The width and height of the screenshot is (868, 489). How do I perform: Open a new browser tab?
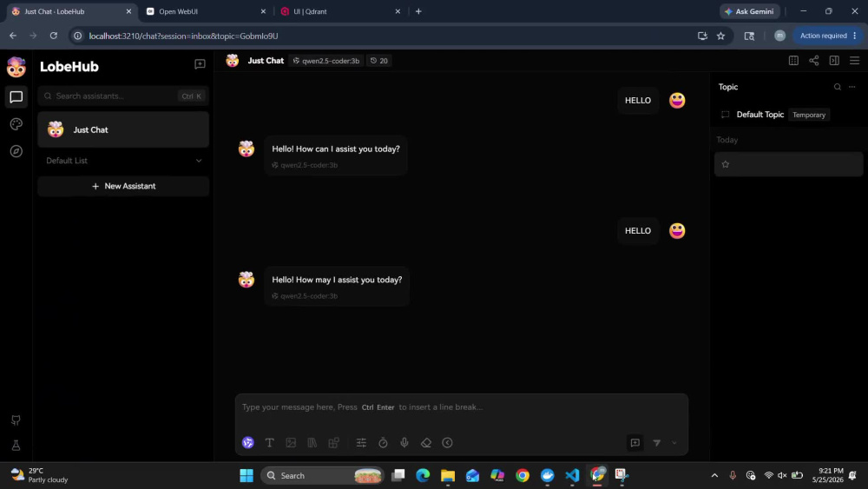click(x=418, y=11)
